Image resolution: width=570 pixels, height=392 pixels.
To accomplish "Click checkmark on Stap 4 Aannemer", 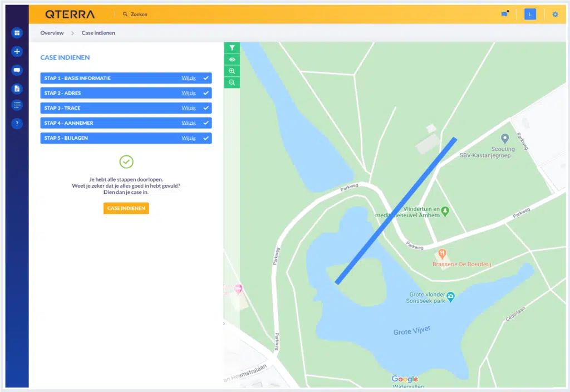I will (x=206, y=123).
